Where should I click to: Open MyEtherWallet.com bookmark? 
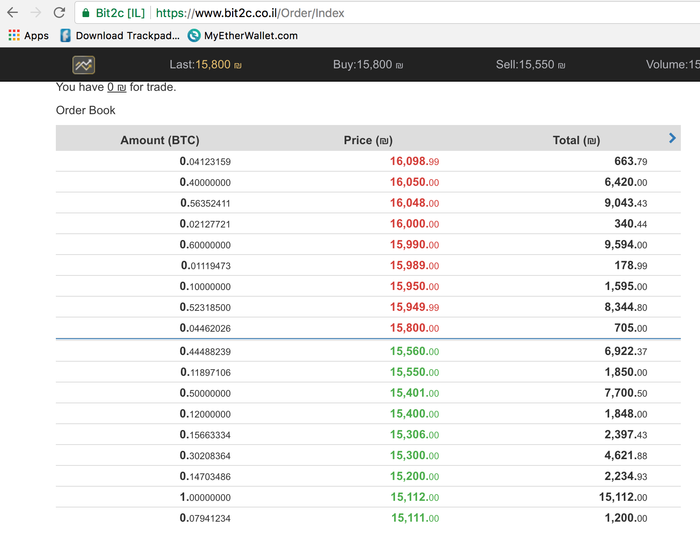242,36
